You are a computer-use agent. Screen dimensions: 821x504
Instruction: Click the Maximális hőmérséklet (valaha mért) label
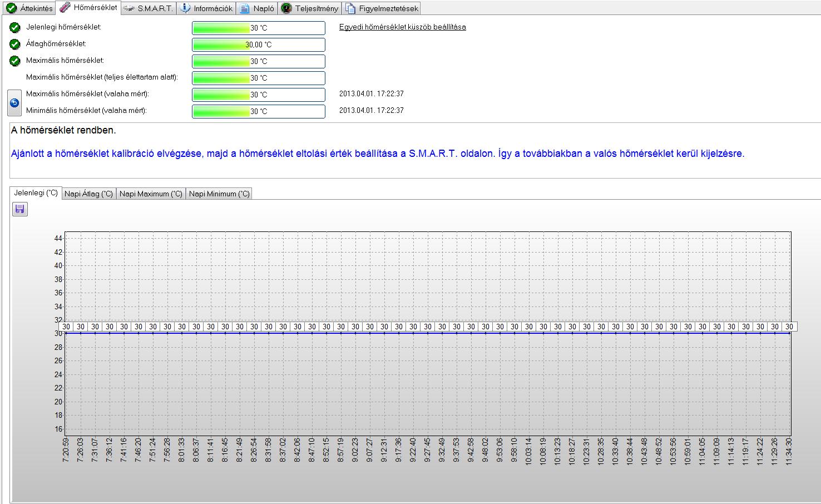[x=88, y=93]
